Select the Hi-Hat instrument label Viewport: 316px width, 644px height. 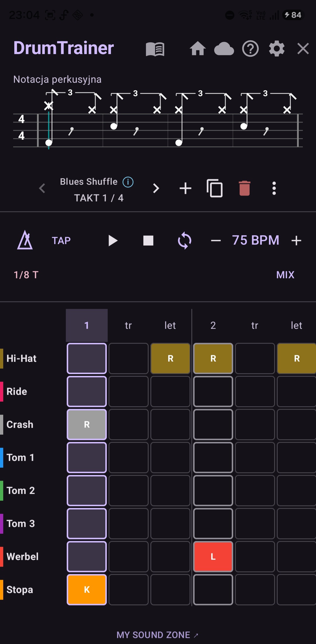coord(21,358)
